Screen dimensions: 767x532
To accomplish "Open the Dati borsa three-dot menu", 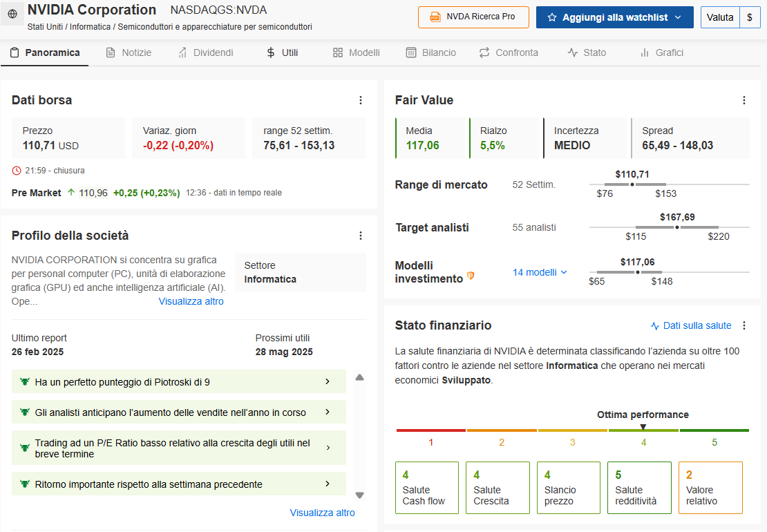I will [x=361, y=100].
